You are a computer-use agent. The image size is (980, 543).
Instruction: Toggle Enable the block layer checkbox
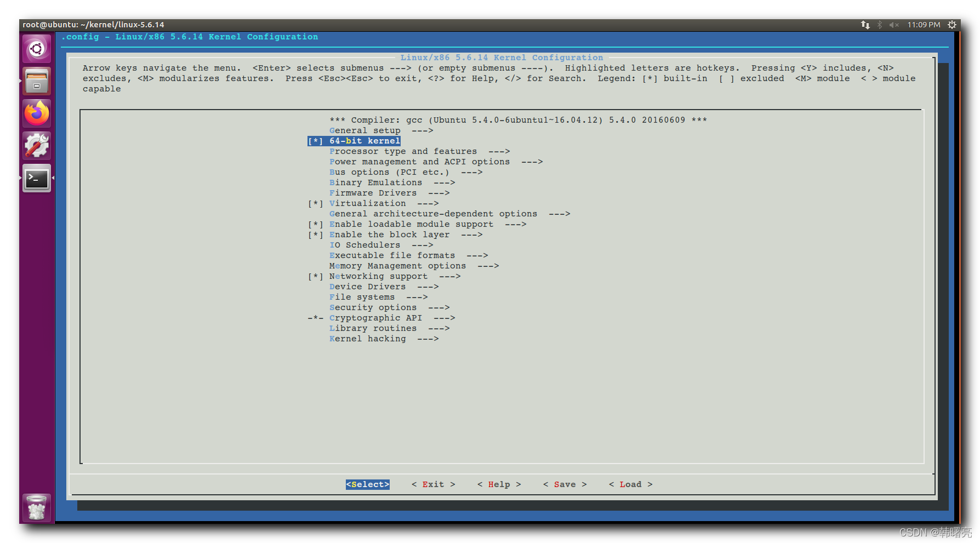(x=315, y=235)
